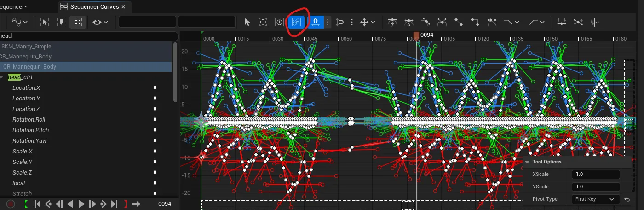The width and height of the screenshot is (644, 210).
Task: Select the local curve row
Action: tap(86, 183)
